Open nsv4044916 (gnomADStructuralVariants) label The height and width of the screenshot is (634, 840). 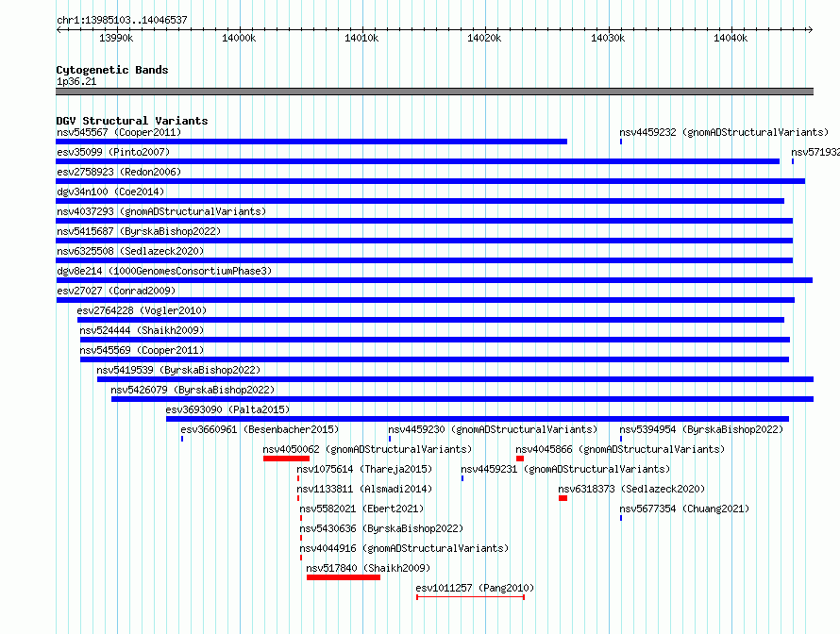404,548
